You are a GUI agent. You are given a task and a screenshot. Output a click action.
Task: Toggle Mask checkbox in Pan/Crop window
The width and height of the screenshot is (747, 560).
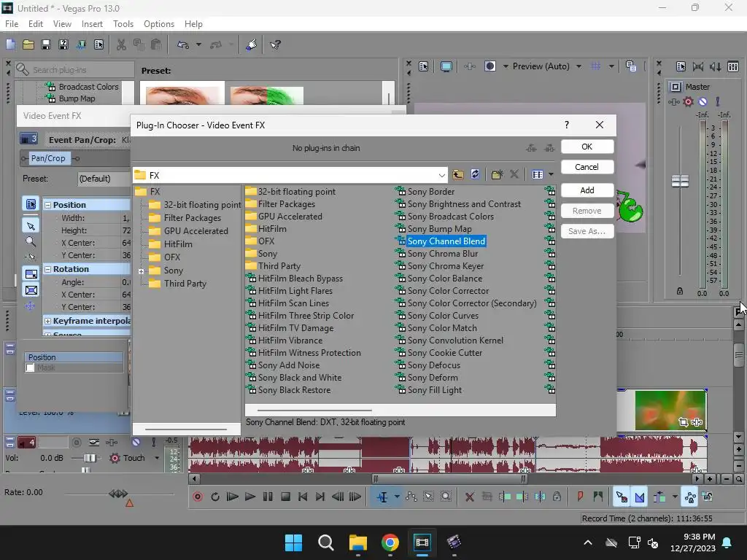point(31,367)
